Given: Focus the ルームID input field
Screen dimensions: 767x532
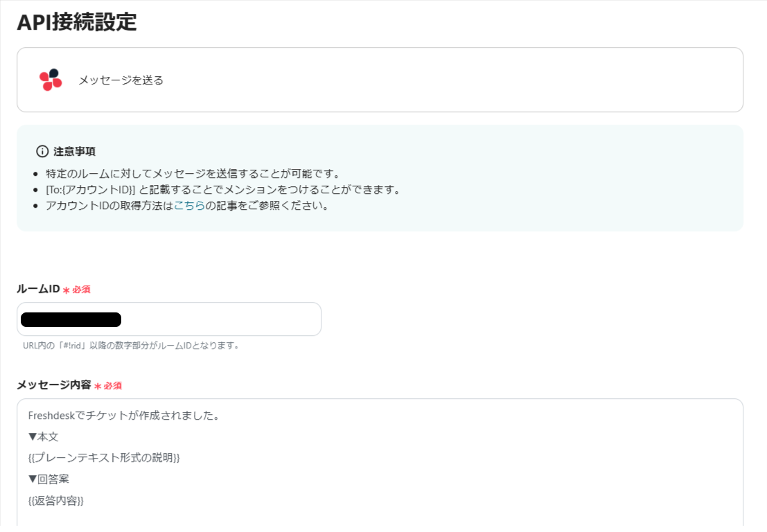Looking at the screenshot, I should [169, 319].
